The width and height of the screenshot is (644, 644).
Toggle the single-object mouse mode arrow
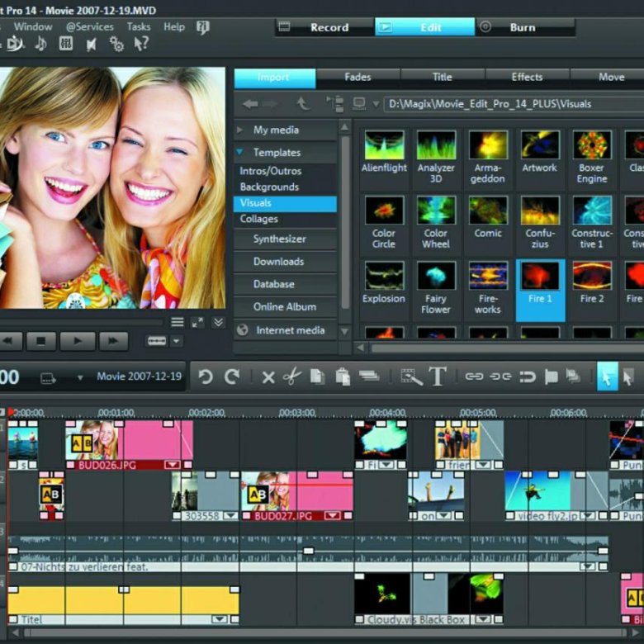tap(606, 377)
